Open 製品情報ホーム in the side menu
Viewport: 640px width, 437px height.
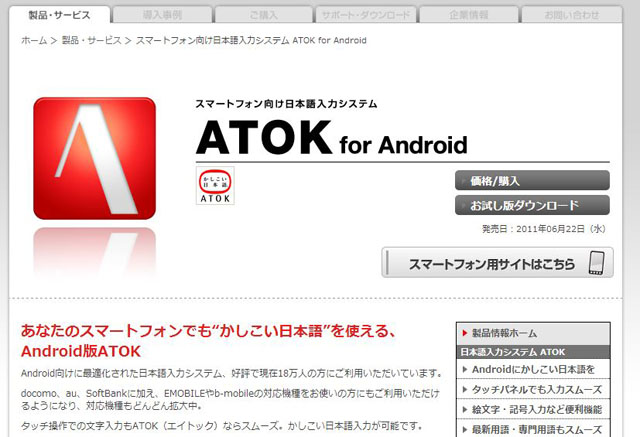pos(533,333)
